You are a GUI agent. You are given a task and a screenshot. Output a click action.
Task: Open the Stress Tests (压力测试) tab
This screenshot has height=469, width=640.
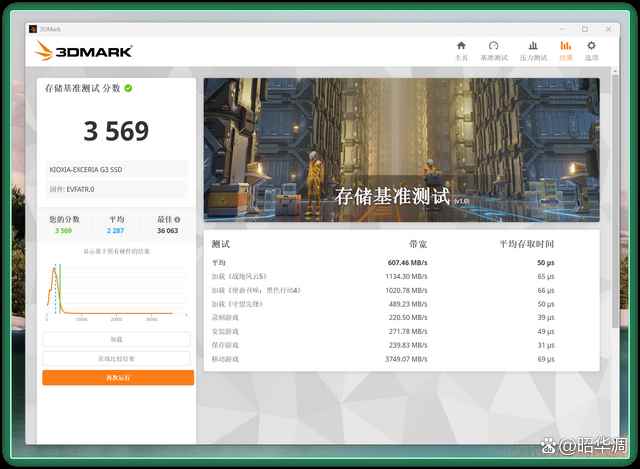[533, 51]
